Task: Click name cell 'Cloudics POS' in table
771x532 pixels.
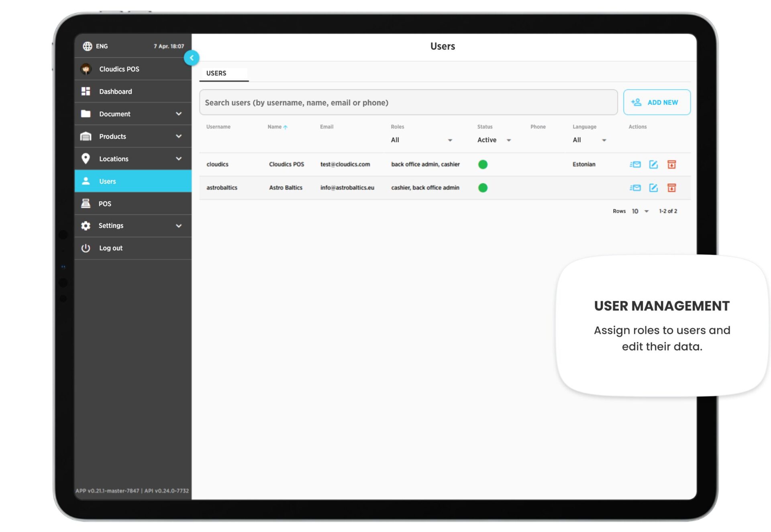Action: tap(286, 164)
